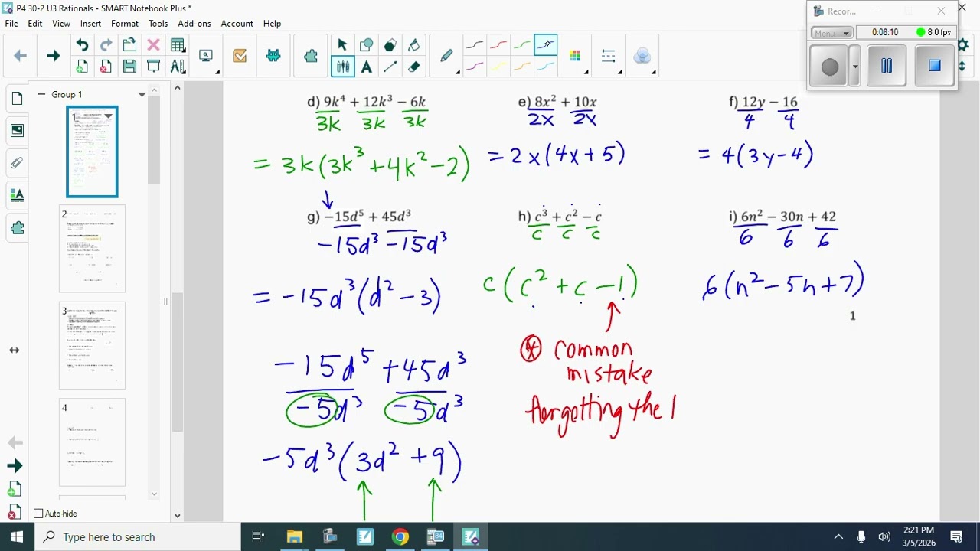Image resolution: width=980 pixels, height=551 pixels.
Task: Select page 4 thumbnail
Action: click(x=92, y=442)
